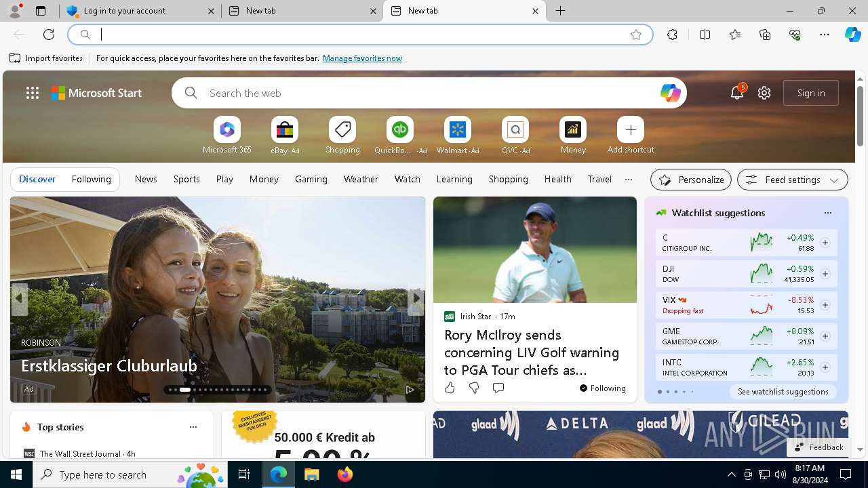
Task: Open Extensions puzzle icon
Action: point(672,35)
